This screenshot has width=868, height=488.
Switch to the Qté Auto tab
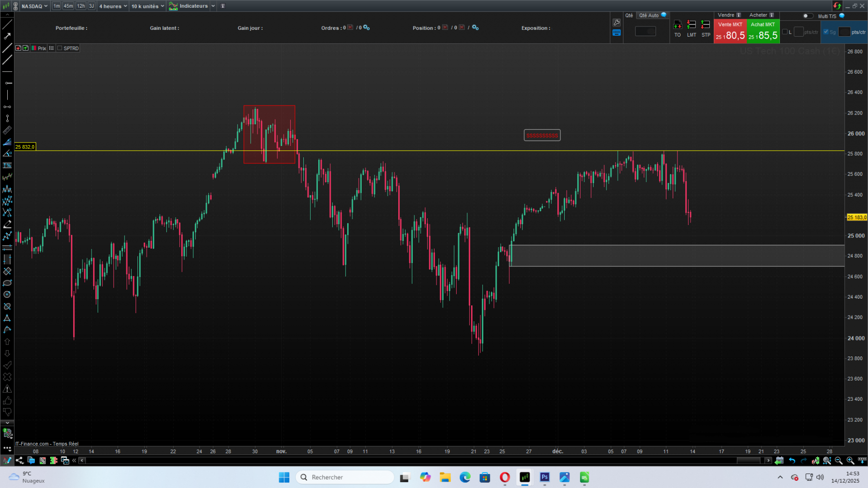click(649, 15)
